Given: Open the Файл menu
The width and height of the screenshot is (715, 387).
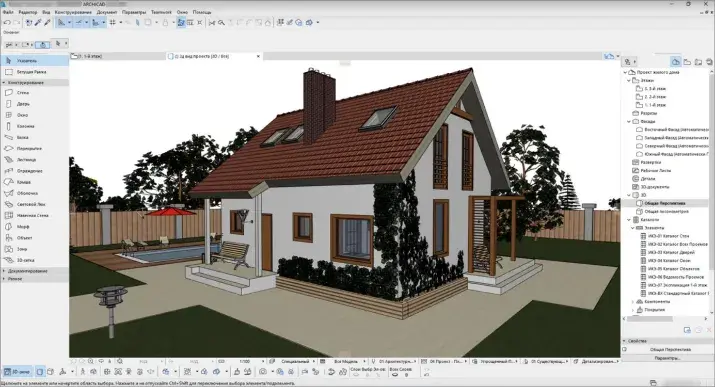Looking at the screenshot, I should coord(8,12).
